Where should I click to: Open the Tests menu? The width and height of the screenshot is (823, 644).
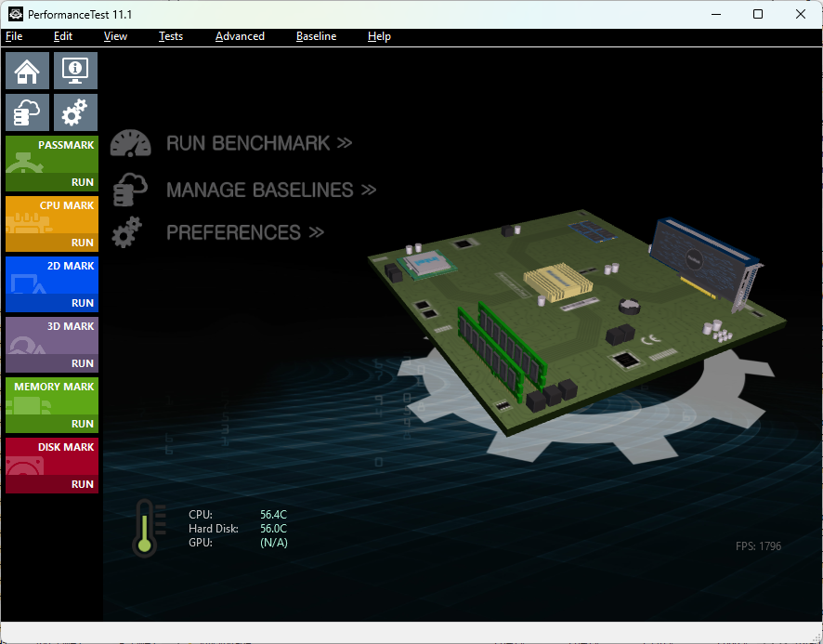click(x=171, y=36)
